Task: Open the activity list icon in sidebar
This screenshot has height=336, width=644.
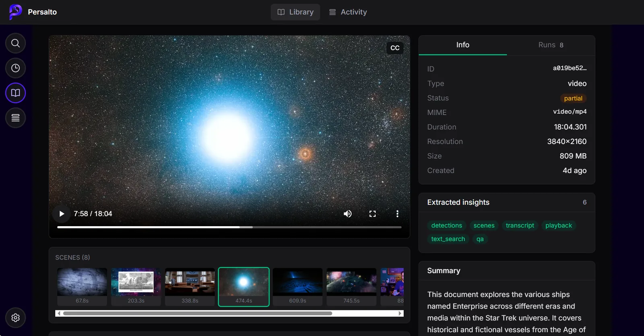Action: [15, 118]
